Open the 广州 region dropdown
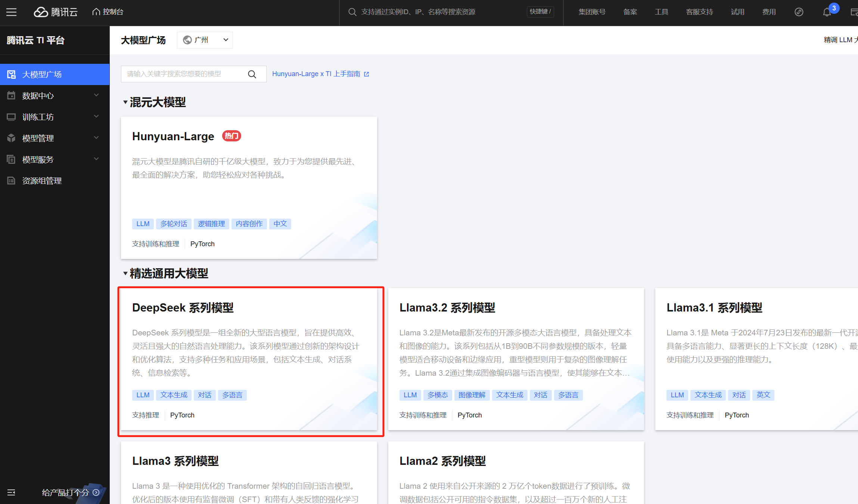The width and height of the screenshot is (858, 504). (205, 40)
